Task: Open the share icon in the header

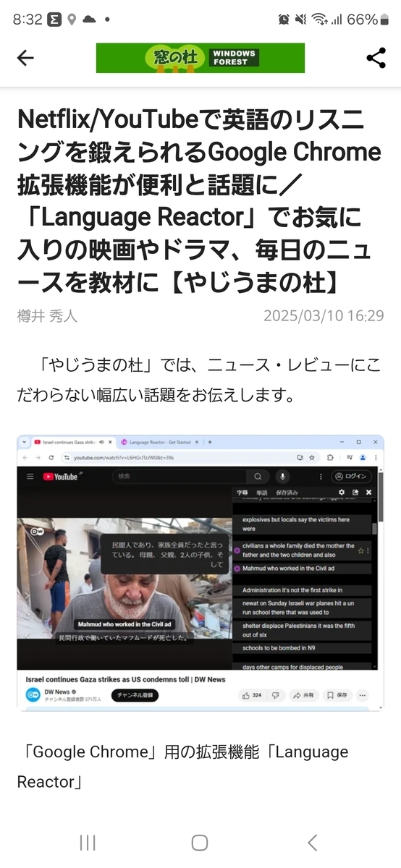Action: point(376,58)
